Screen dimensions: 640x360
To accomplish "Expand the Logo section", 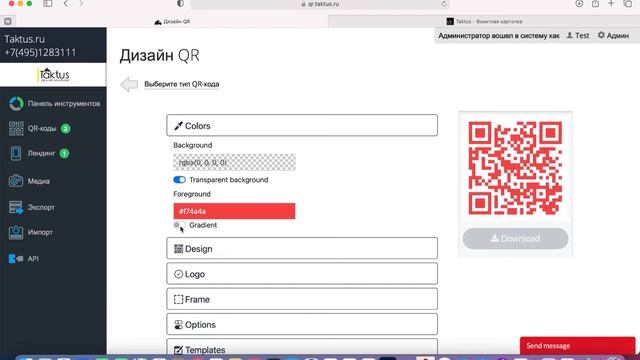I will coord(302,273).
